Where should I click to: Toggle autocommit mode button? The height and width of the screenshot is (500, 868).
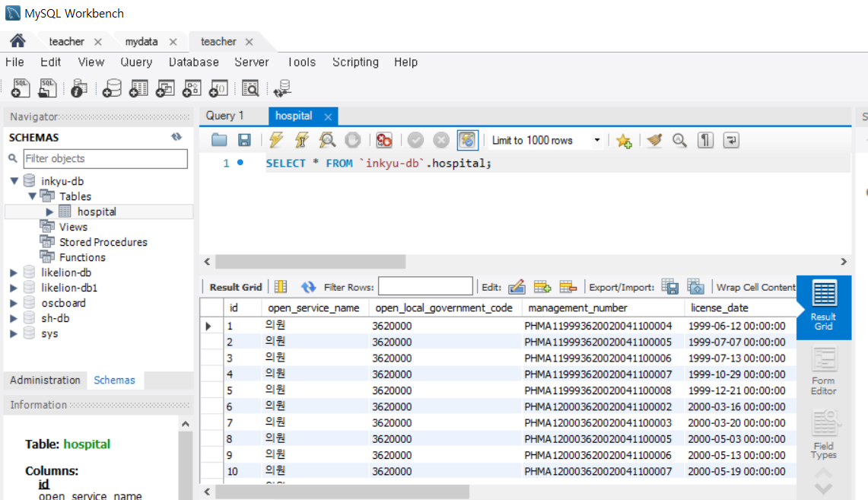[x=467, y=140]
